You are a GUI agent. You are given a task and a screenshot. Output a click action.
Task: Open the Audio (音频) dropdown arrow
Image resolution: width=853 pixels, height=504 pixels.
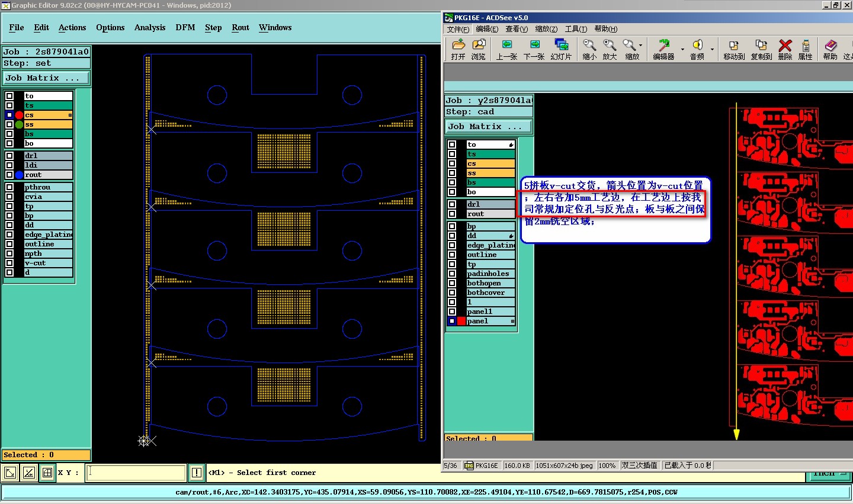coord(712,49)
